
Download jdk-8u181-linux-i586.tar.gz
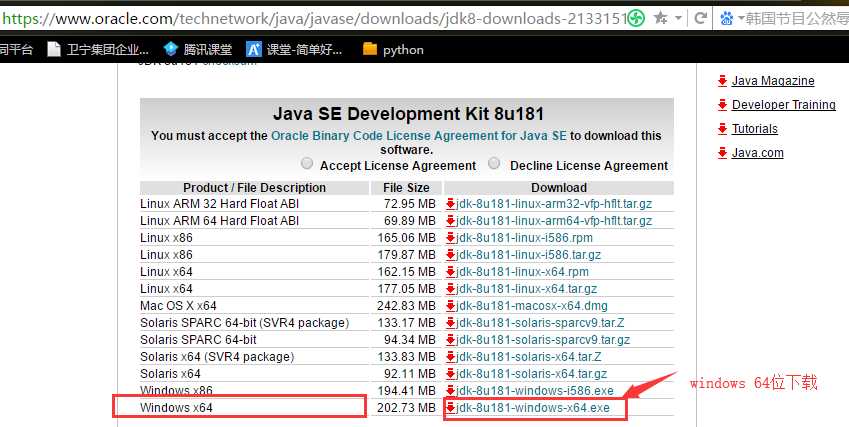coord(528,255)
